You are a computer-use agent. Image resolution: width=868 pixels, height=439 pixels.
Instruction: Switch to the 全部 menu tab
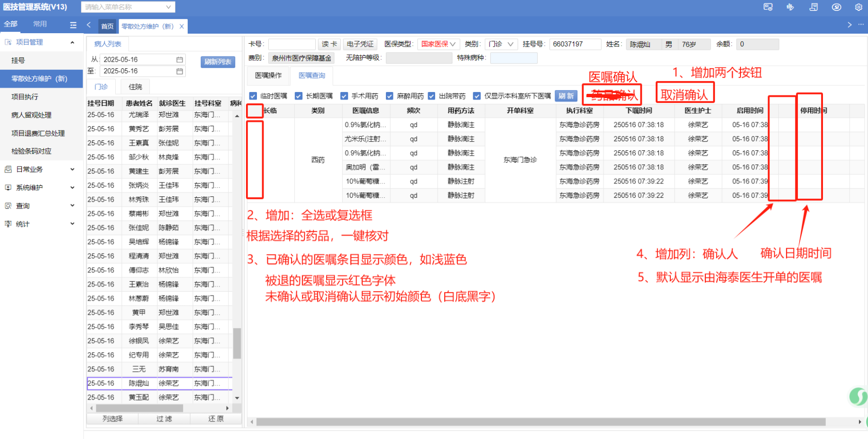[x=10, y=24]
